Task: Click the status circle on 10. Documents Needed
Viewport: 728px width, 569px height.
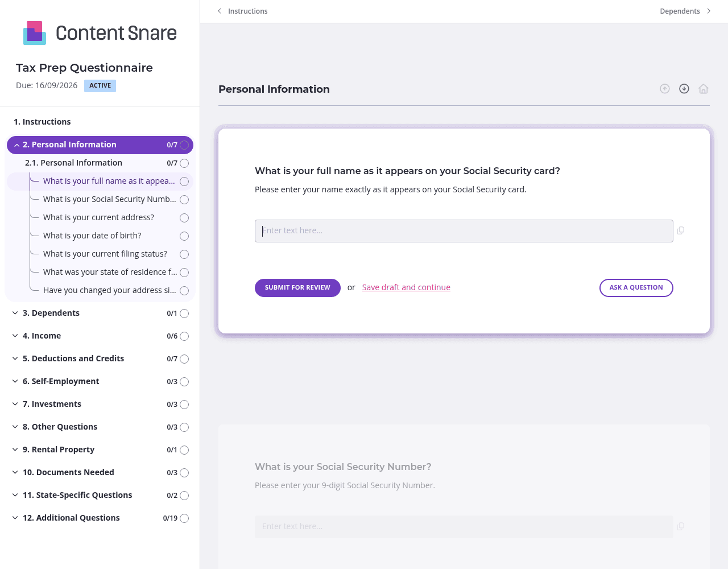Action: [x=184, y=473]
